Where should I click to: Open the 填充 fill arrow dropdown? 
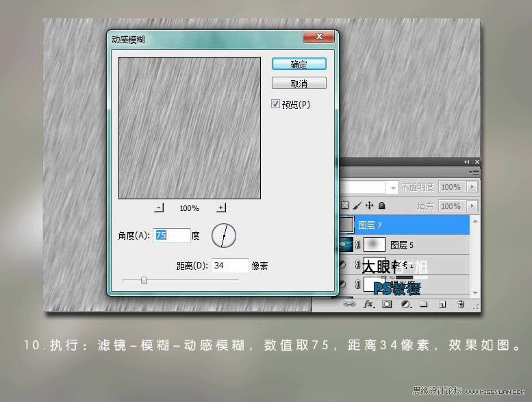[472, 206]
